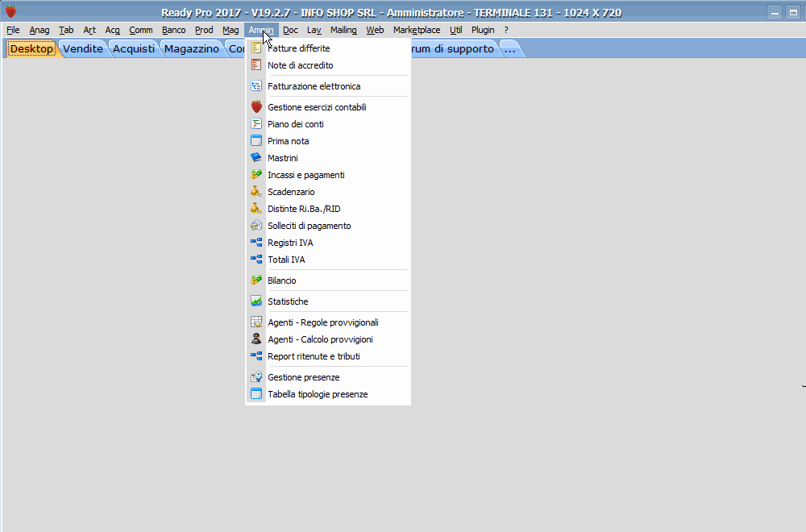Screen dimensions: 806x532
Task: Click the Note di accredito icon
Action: tap(256, 65)
